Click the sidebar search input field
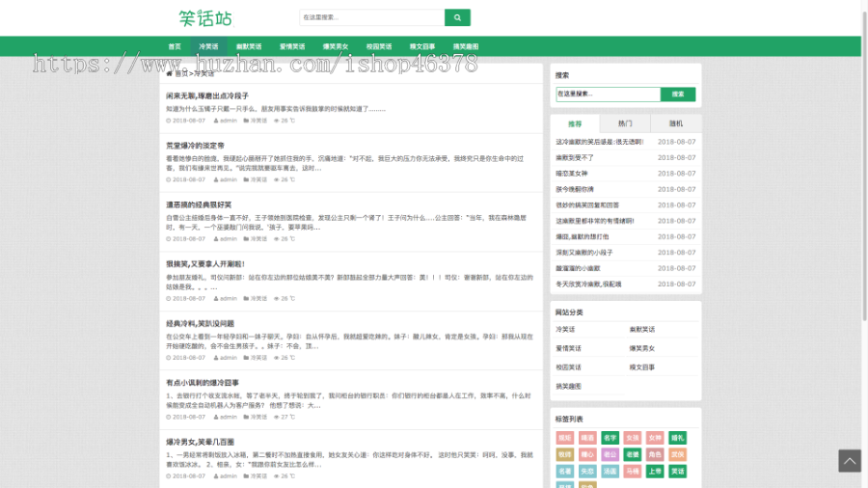Image resolution: width=868 pixels, height=488 pixels. [x=608, y=95]
